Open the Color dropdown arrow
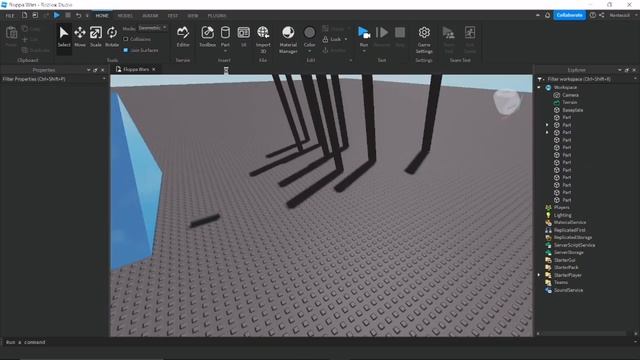This screenshot has width=640, height=360. click(309, 51)
